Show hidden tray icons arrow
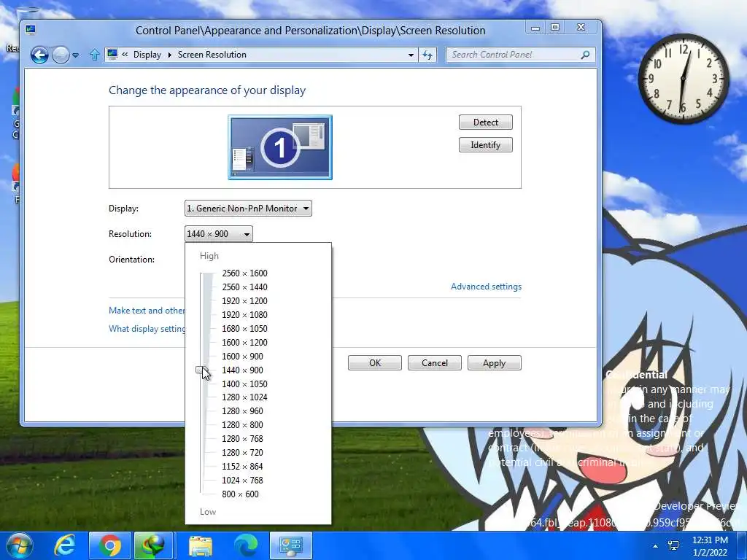The image size is (747, 560). (656, 546)
